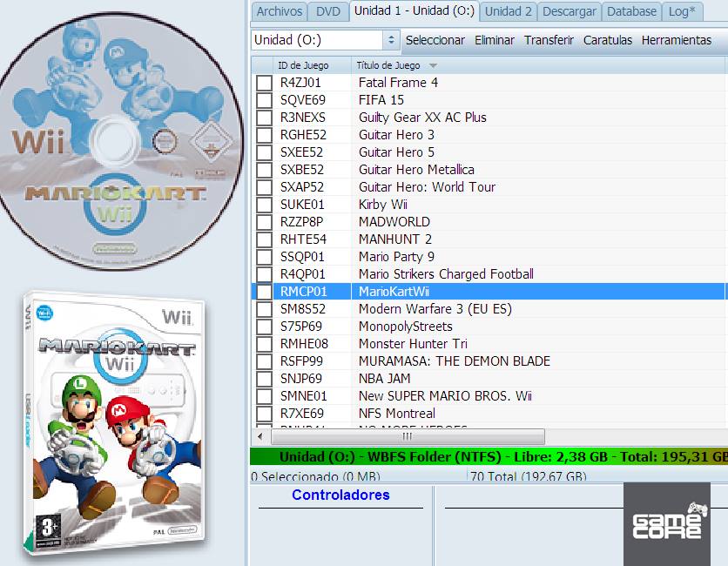Click game ID R7XE69

(302, 414)
